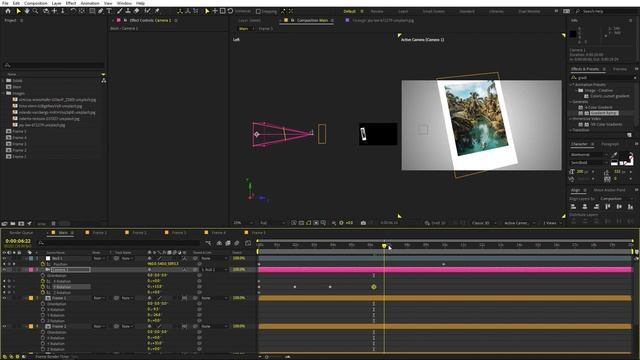Switch to Effects & Presets panel tab
Image resolution: width=640 pixels, height=360 pixels.
(x=584, y=69)
